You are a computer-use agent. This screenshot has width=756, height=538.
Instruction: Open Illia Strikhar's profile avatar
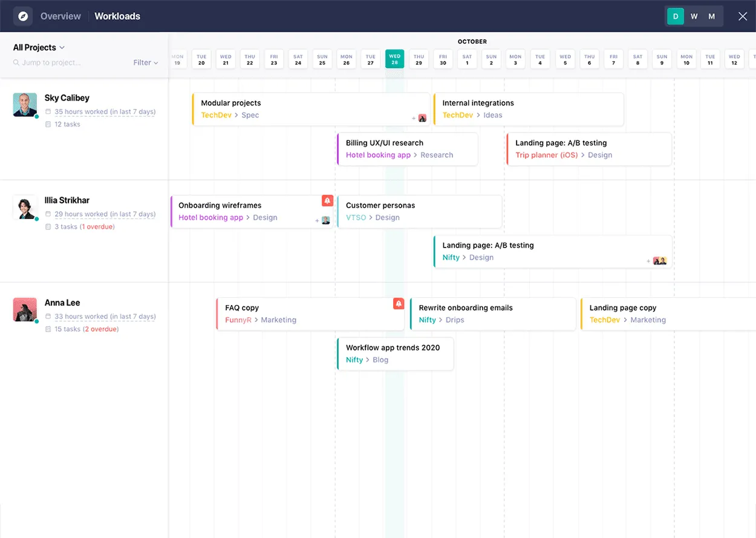click(x=25, y=206)
